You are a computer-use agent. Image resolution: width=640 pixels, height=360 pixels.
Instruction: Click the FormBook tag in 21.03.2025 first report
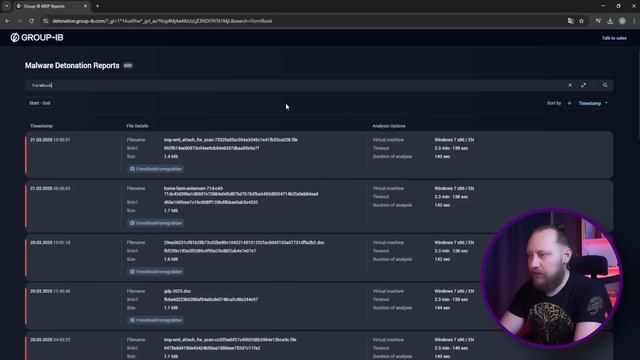click(x=156, y=169)
